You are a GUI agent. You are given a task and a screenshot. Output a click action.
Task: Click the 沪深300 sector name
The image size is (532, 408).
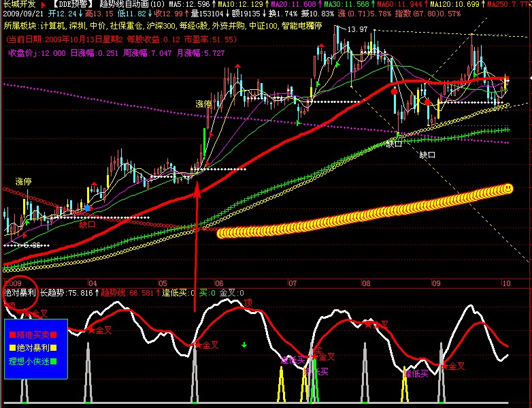click(x=161, y=26)
